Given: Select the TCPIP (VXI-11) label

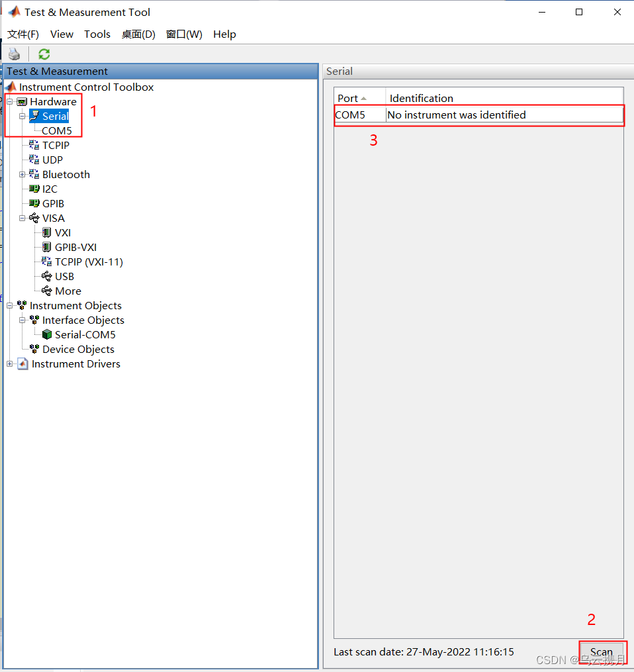Looking at the screenshot, I should tap(89, 262).
